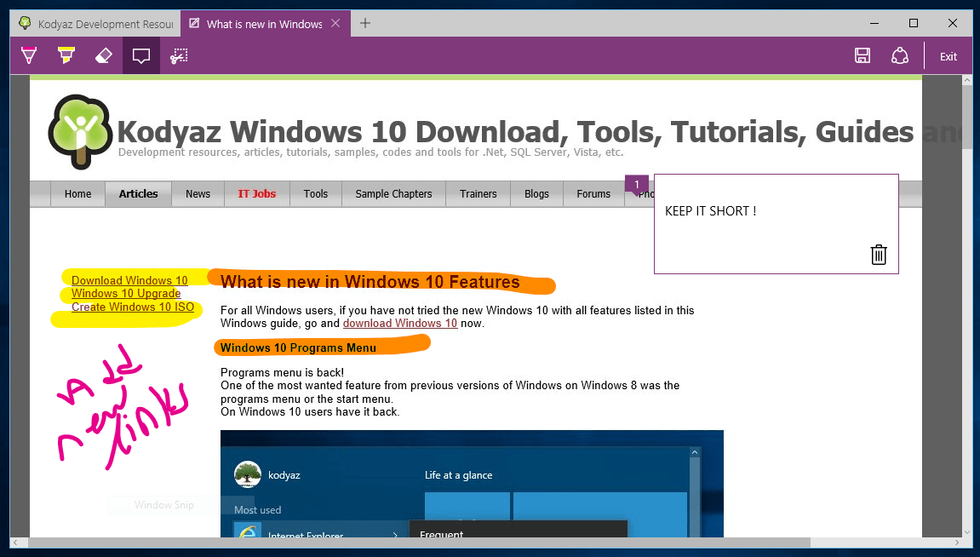Select the Highlighter tool
980x557 pixels.
pos(66,55)
